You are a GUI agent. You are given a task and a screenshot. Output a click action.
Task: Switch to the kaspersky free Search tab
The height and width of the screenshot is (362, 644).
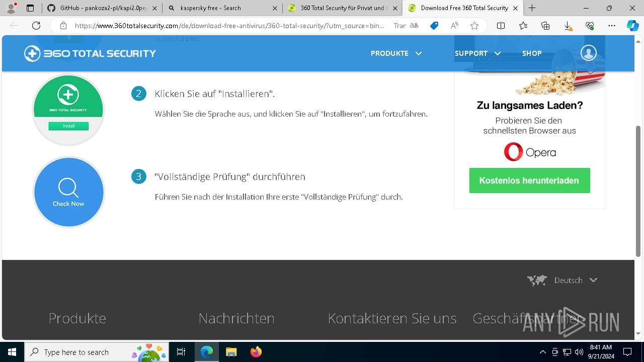tap(221, 8)
